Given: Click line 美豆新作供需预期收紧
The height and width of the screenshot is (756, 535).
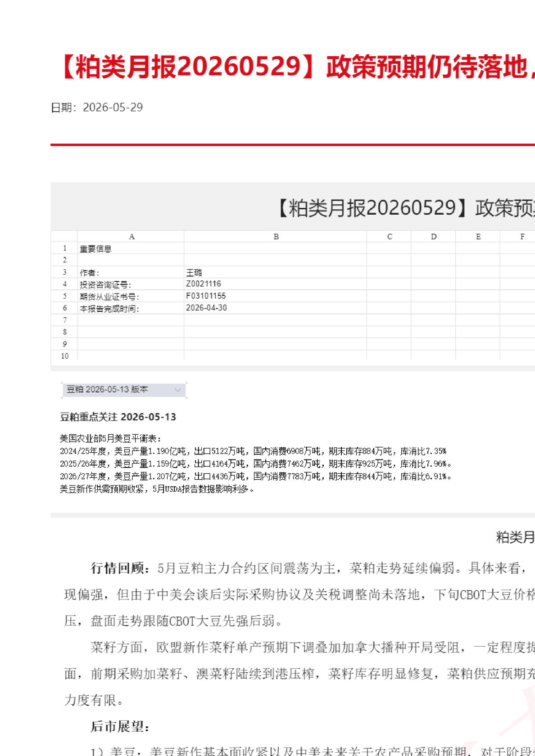Looking at the screenshot, I should point(157,489).
